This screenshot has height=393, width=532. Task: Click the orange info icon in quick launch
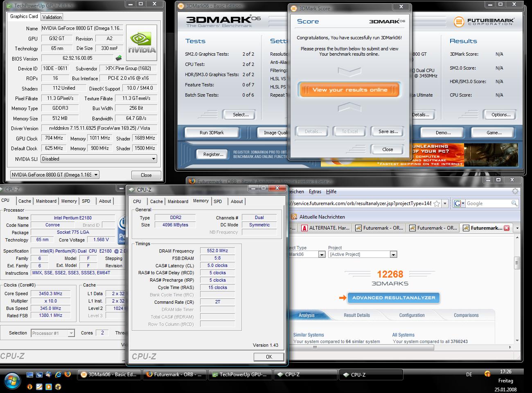[x=30, y=386]
